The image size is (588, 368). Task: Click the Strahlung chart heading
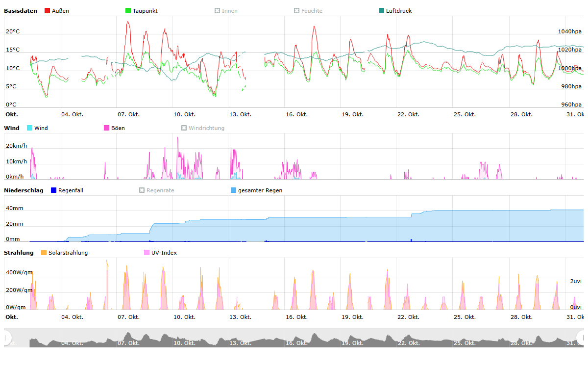[19, 253]
